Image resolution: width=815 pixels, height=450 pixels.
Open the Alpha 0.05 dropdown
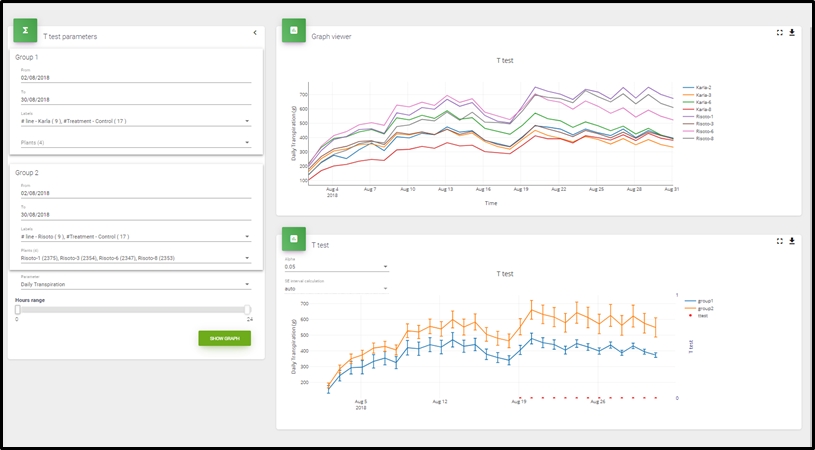click(x=336, y=267)
